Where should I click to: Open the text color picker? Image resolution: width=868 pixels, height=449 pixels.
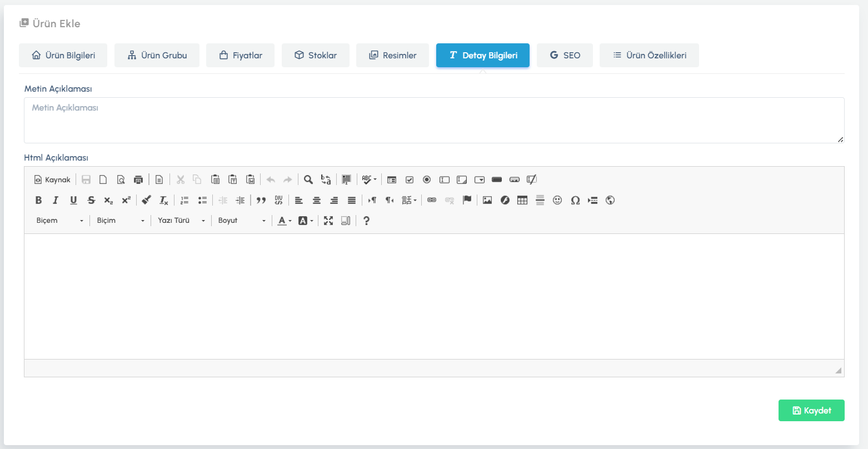(285, 221)
